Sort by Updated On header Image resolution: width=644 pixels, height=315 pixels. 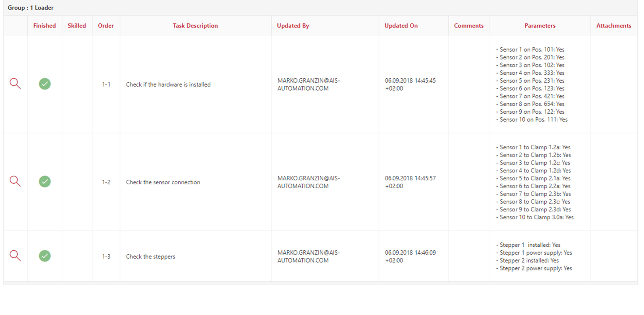401,26
